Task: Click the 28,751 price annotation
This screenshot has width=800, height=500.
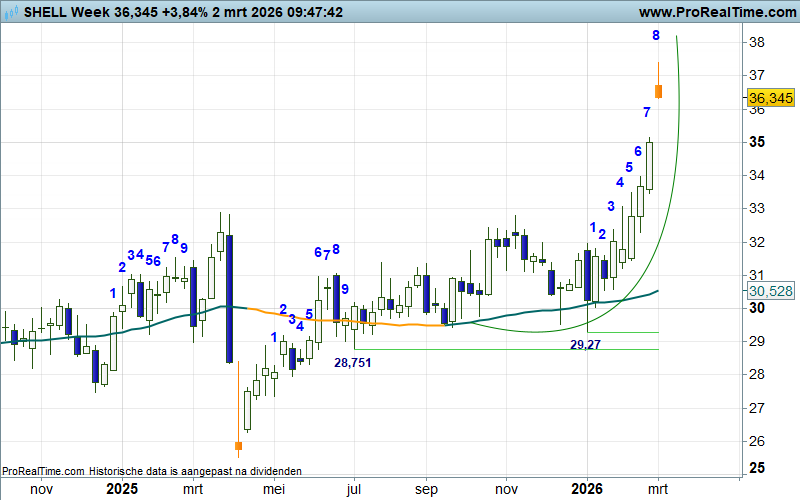Action: pyautogui.click(x=352, y=362)
